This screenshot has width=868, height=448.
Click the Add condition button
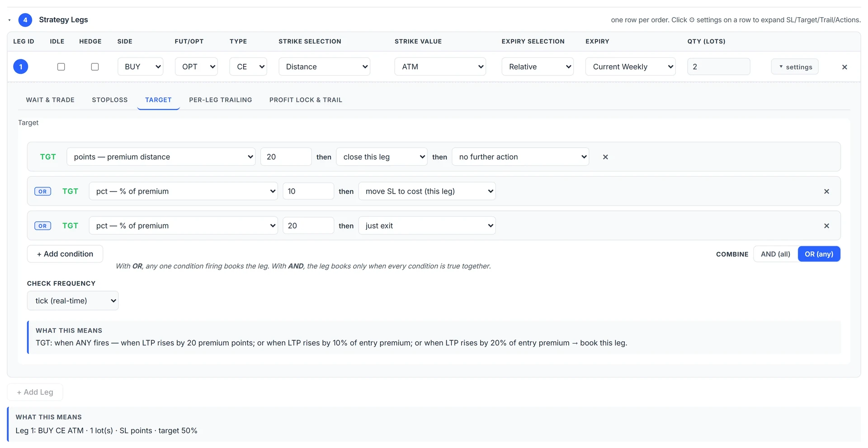(x=65, y=254)
